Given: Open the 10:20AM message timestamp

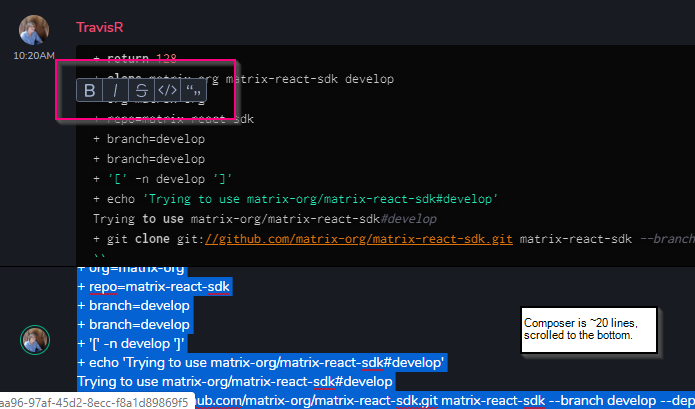Looking at the screenshot, I should 34,56.
